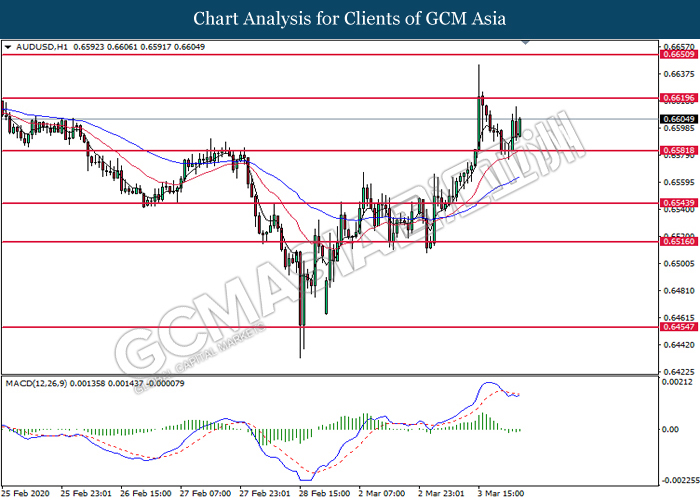Click the MACD scale value 0.00212
This screenshot has height=500, width=700.
[x=677, y=382]
